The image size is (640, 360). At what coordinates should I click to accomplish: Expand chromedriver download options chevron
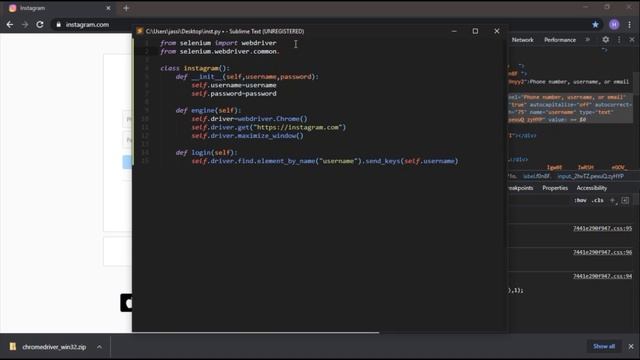tap(99, 347)
